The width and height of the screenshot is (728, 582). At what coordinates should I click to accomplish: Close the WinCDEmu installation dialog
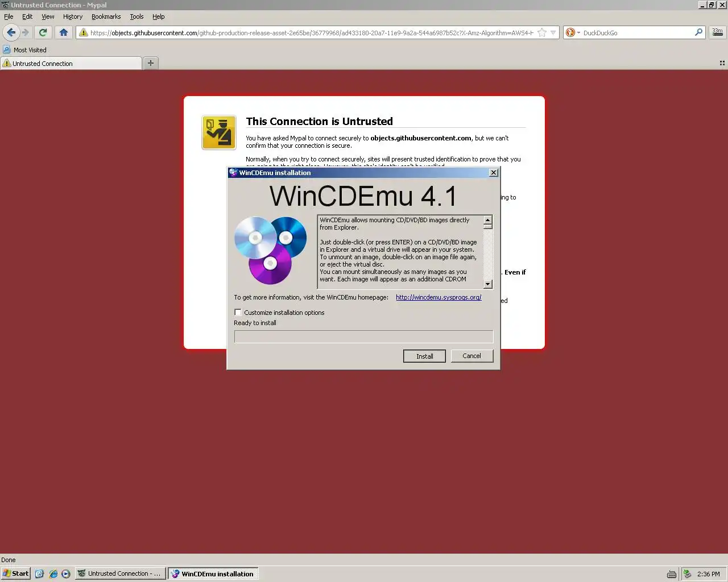(494, 173)
